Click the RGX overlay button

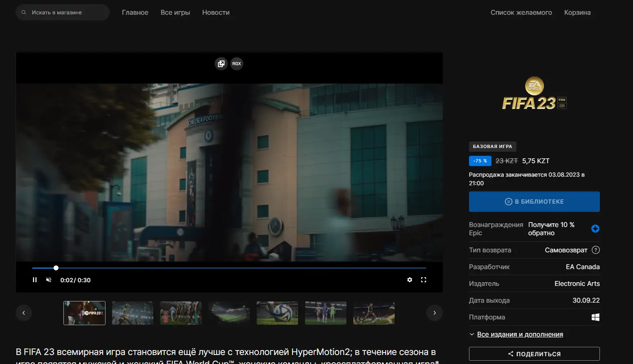(x=237, y=63)
